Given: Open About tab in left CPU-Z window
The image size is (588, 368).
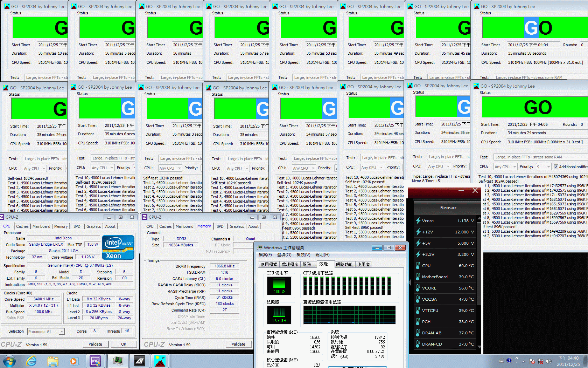Looking at the screenshot, I should point(110,226).
